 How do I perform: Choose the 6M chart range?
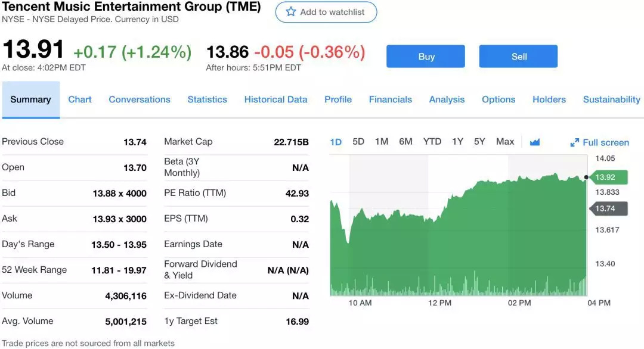[x=406, y=142]
